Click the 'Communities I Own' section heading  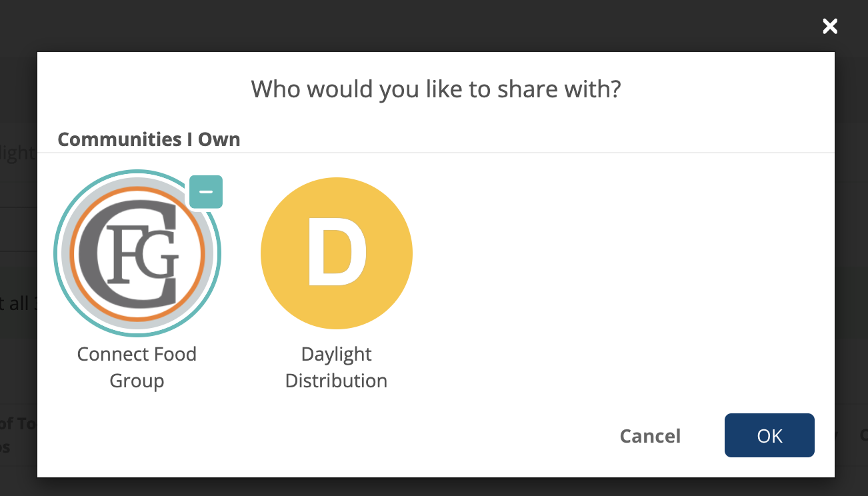pos(149,139)
